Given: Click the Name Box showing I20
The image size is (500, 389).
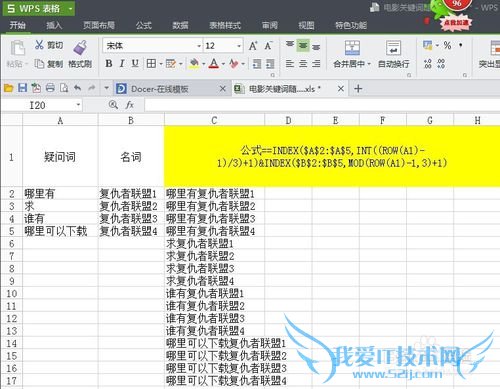Looking at the screenshot, I should [x=37, y=105].
